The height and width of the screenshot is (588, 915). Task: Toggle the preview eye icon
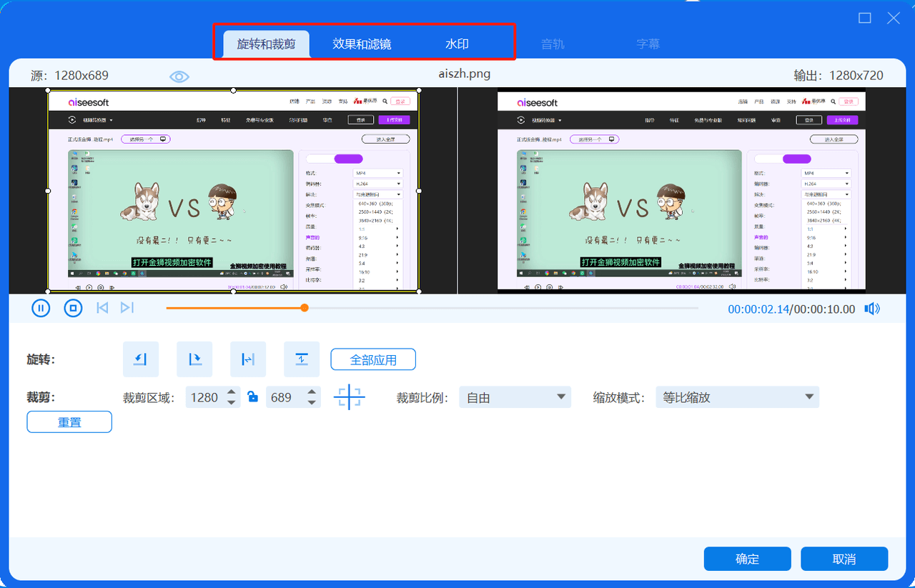tap(179, 76)
